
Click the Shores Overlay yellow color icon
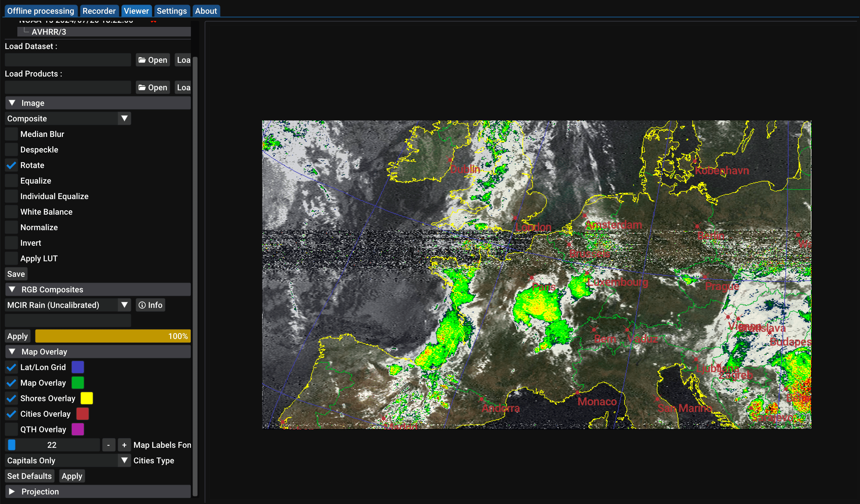click(87, 398)
